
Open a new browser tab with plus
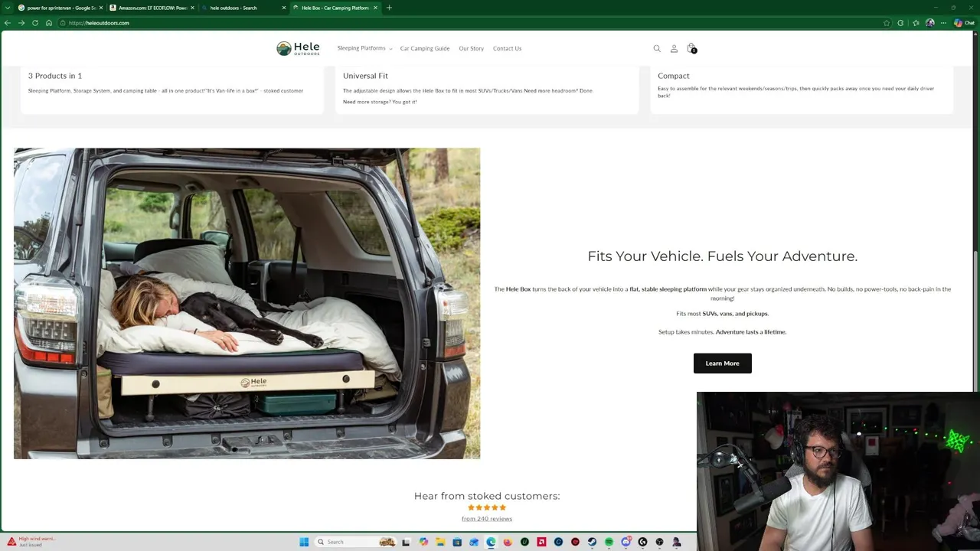pyautogui.click(x=389, y=8)
